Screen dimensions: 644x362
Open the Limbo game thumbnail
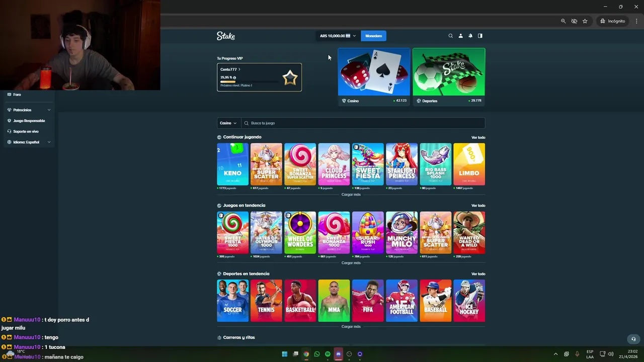coord(469,164)
